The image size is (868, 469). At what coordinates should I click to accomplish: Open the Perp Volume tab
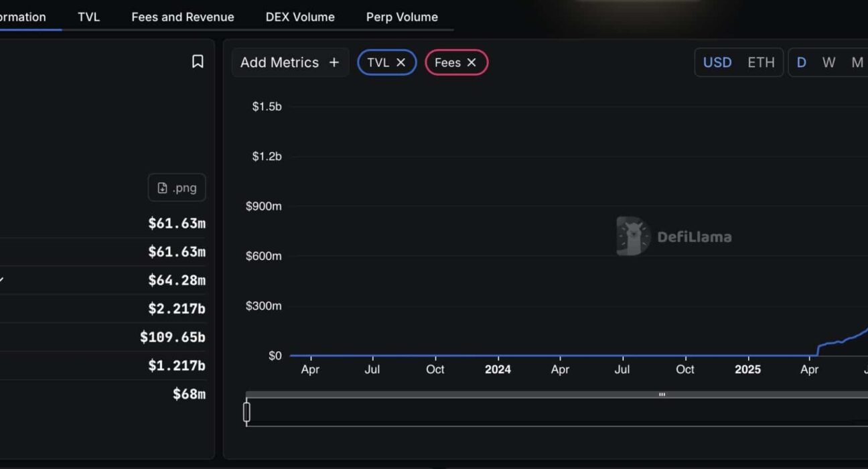click(x=402, y=17)
